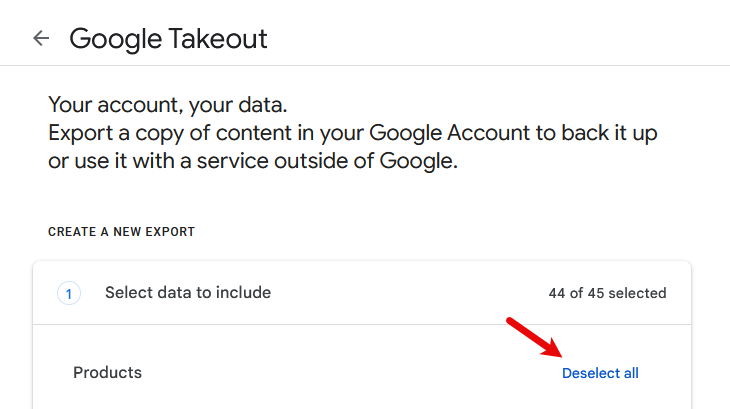This screenshot has height=409, width=730.
Task: Click the word 'include' in the step title
Action: tap(243, 293)
